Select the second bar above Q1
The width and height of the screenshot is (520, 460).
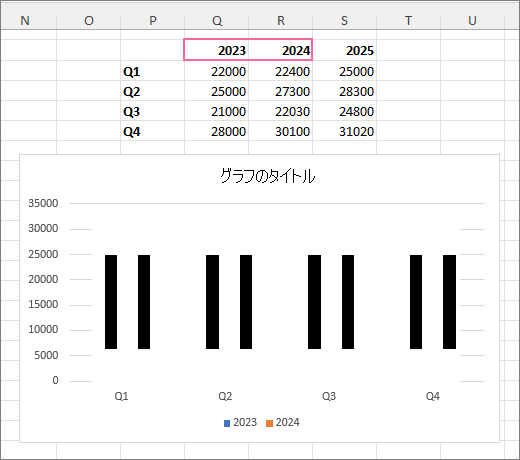click(x=144, y=302)
